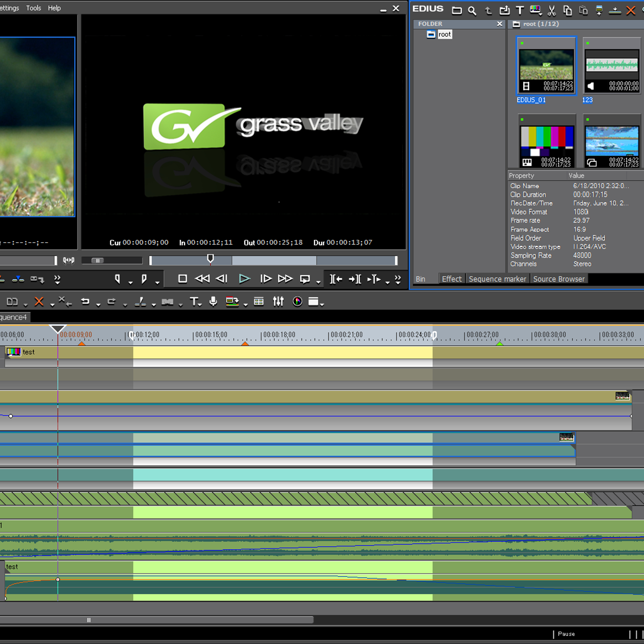This screenshot has width=644, height=644.
Task: Switch to the Bin tab
Action: (x=421, y=279)
